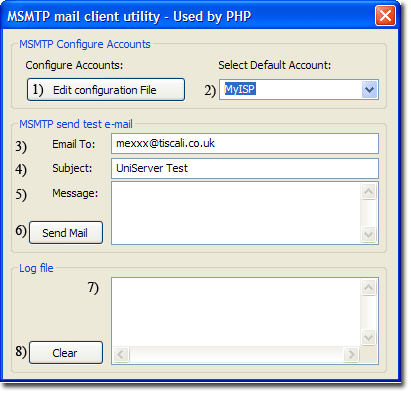Click the Log file scroll left arrow
The image size is (411, 393).
121,354
